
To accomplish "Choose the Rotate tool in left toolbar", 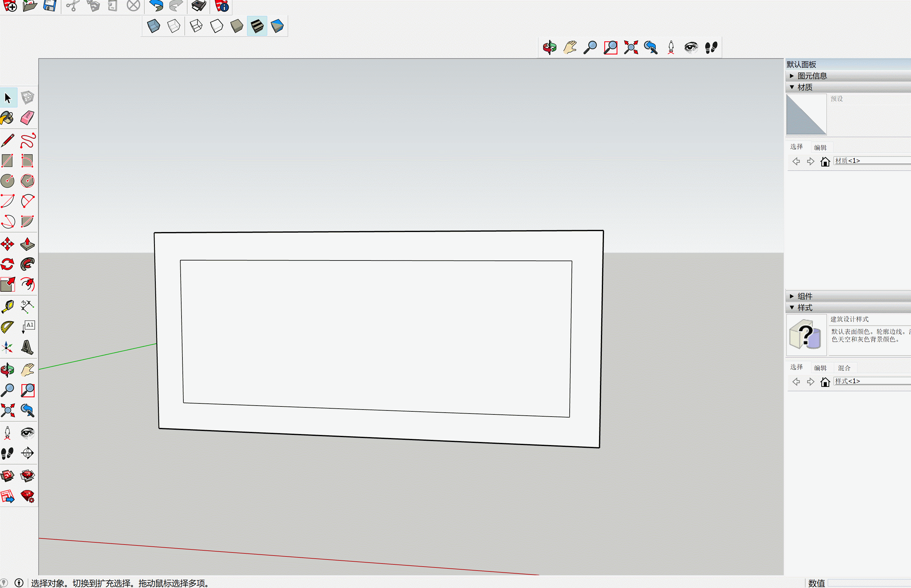I will (x=7, y=264).
